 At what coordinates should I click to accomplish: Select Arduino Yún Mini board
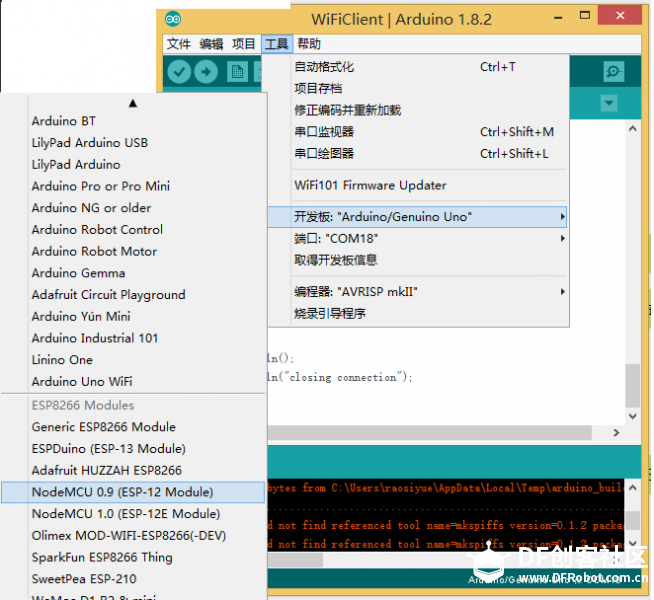(133, 316)
